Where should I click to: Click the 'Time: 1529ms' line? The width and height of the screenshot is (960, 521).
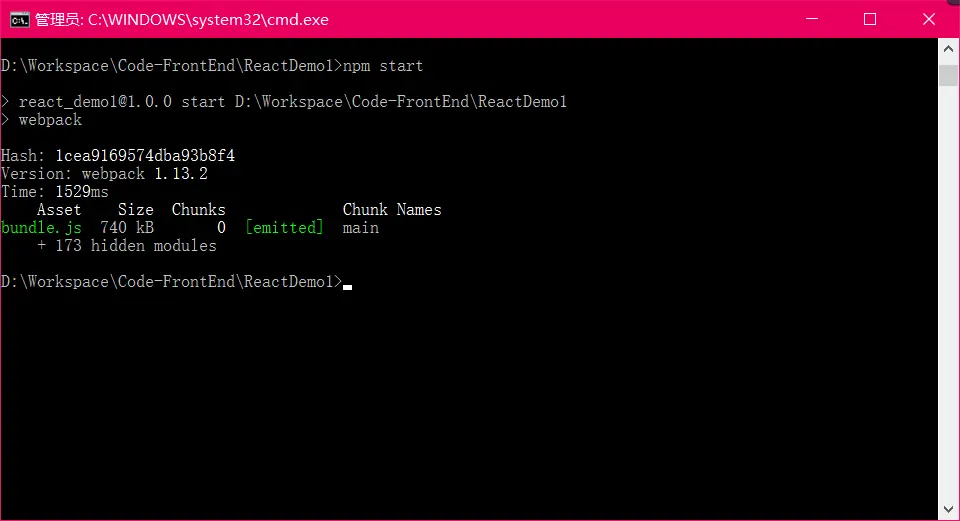(55, 192)
